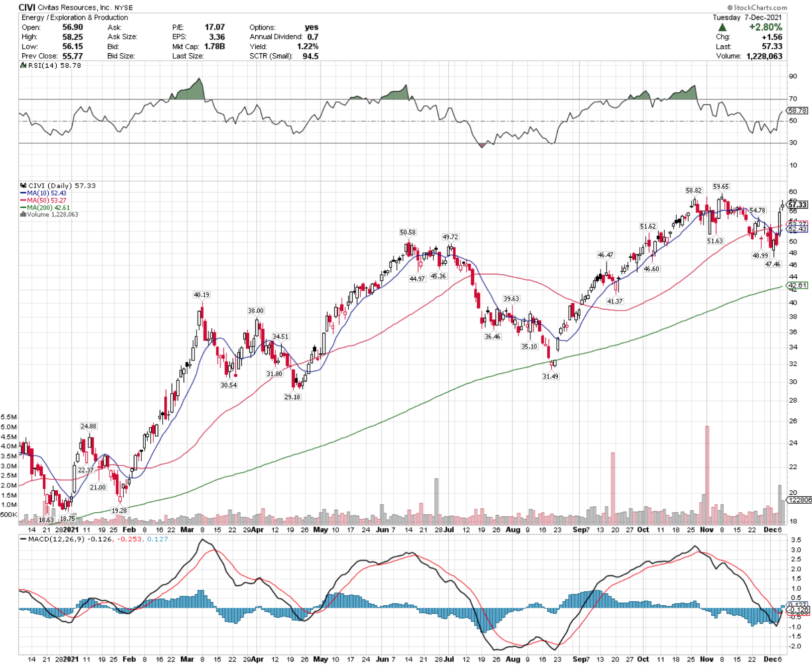Click the Prev Close value 55.77

73,56
